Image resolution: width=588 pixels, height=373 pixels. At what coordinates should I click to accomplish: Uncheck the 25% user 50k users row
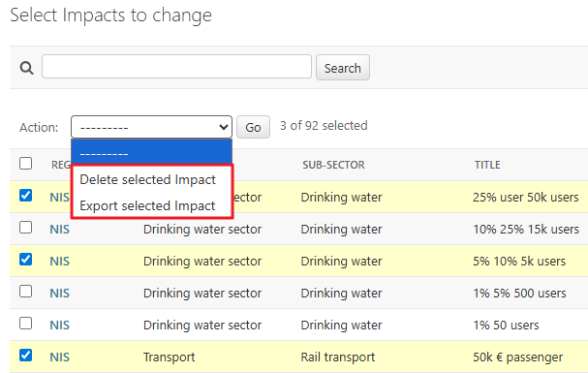pyautogui.click(x=25, y=196)
